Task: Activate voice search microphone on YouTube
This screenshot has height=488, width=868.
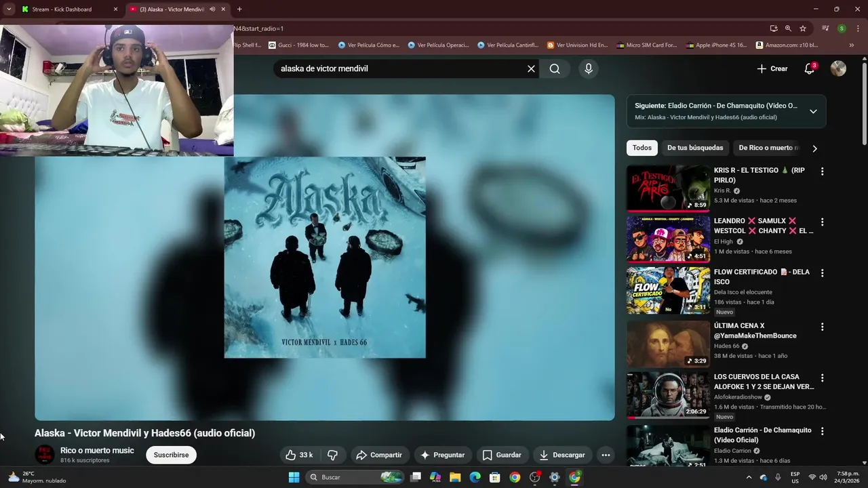Action: [x=588, y=68]
